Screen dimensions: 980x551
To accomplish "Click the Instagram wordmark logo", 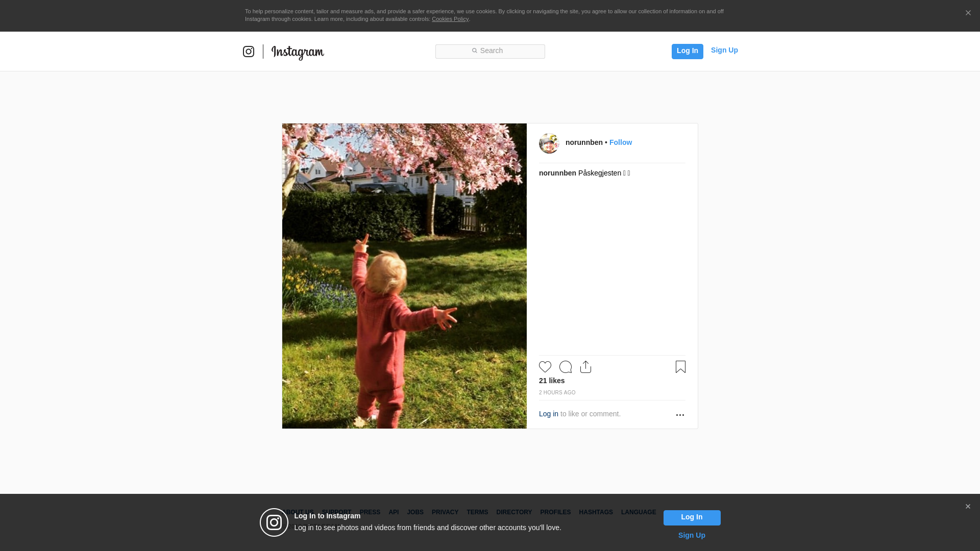I will click(x=298, y=53).
